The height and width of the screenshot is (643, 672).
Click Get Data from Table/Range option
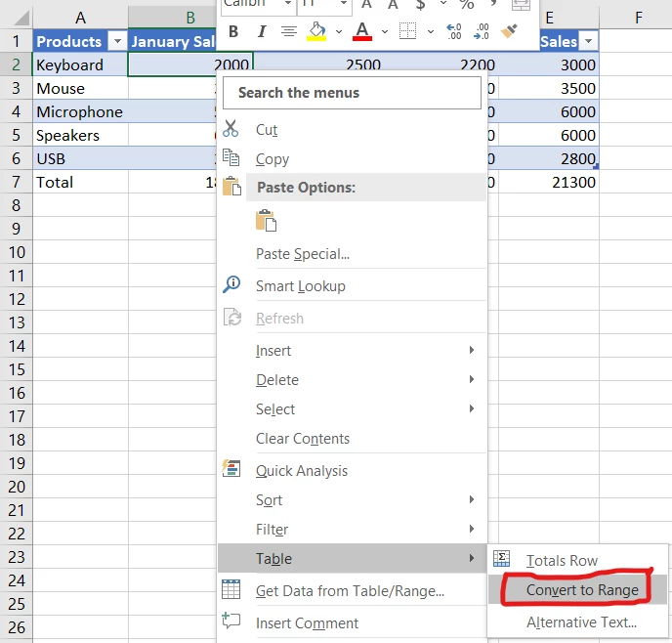click(349, 590)
